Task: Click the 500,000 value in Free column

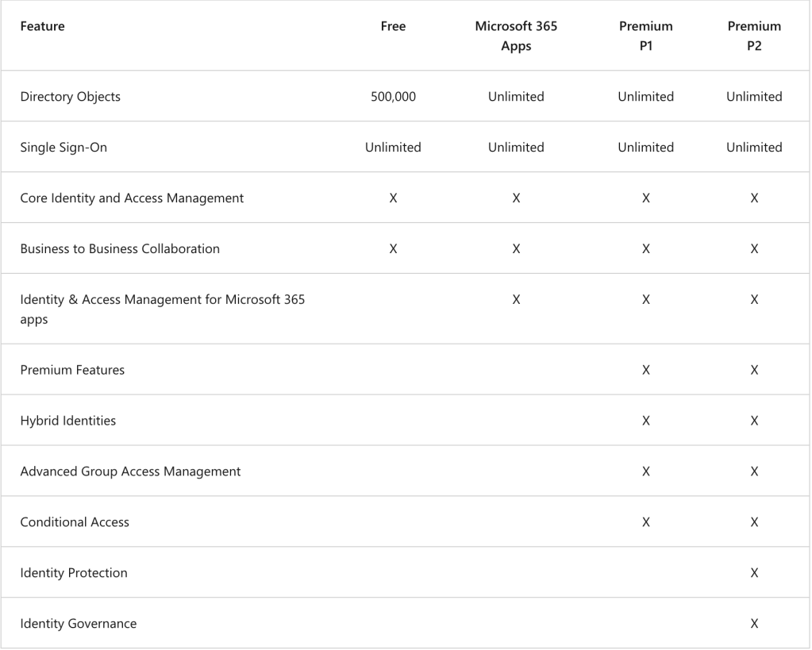Action: click(393, 97)
